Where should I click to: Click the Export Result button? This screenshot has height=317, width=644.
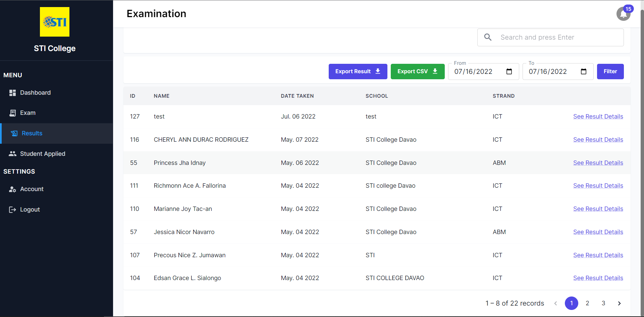(x=358, y=72)
